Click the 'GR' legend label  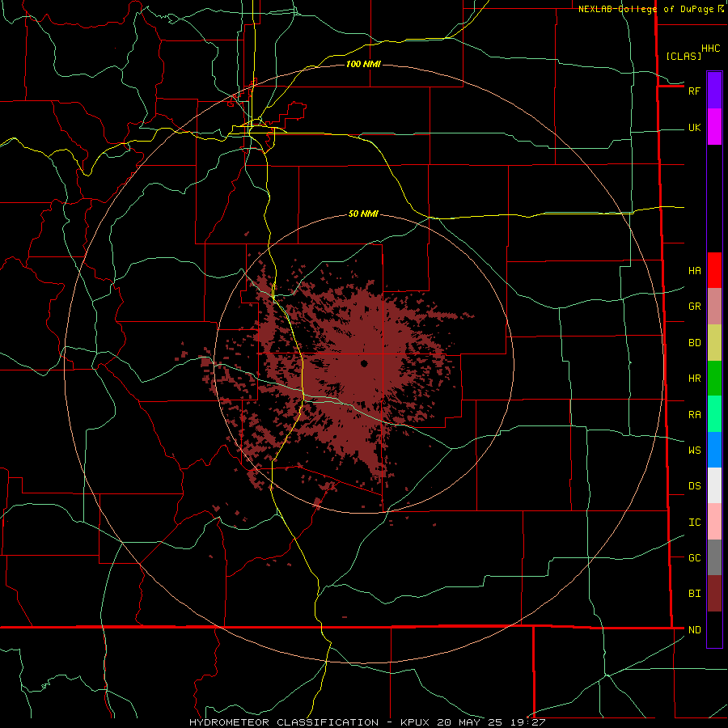tap(694, 307)
